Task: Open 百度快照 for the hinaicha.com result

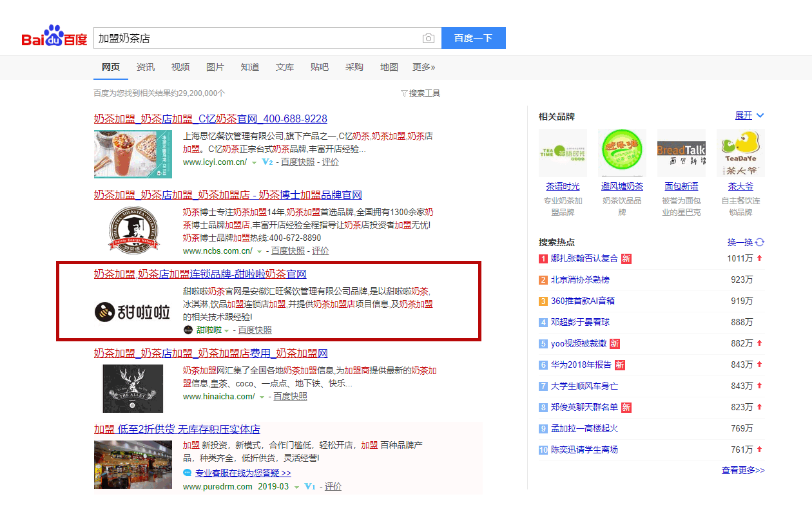Action: coord(291,397)
